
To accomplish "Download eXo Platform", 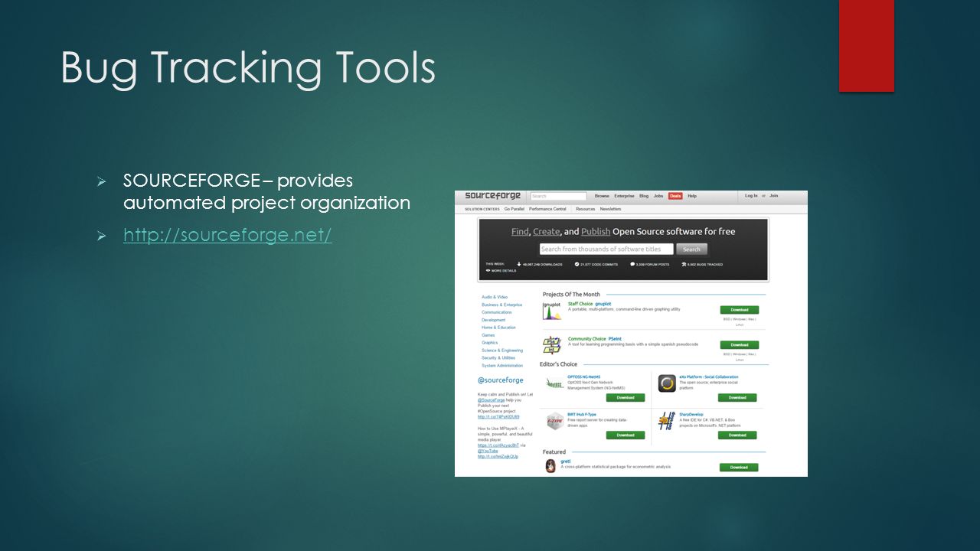I will click(737, 397).
